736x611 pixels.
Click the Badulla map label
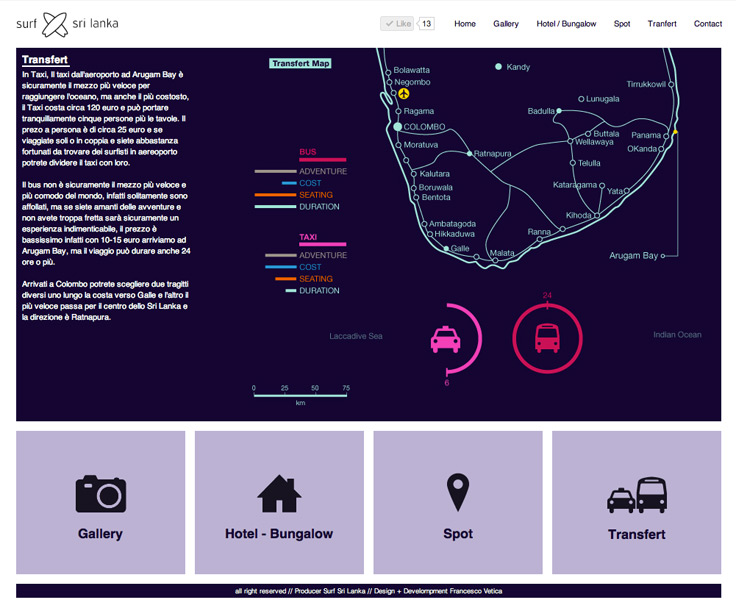tap(541, 111)
